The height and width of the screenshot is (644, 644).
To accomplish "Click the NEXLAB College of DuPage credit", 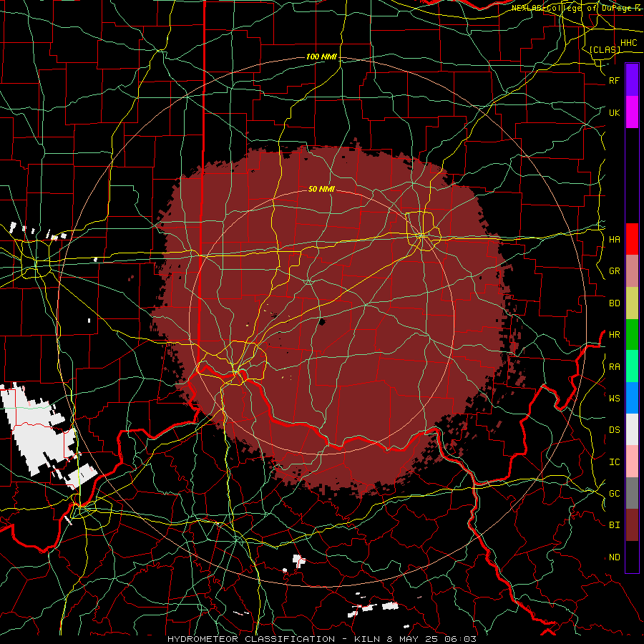I will [577, 8].
